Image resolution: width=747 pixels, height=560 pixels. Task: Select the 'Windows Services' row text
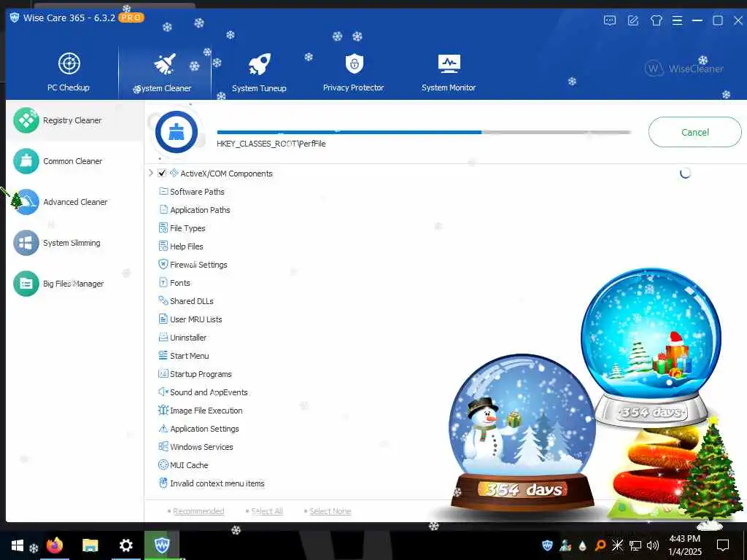point(201,447)
